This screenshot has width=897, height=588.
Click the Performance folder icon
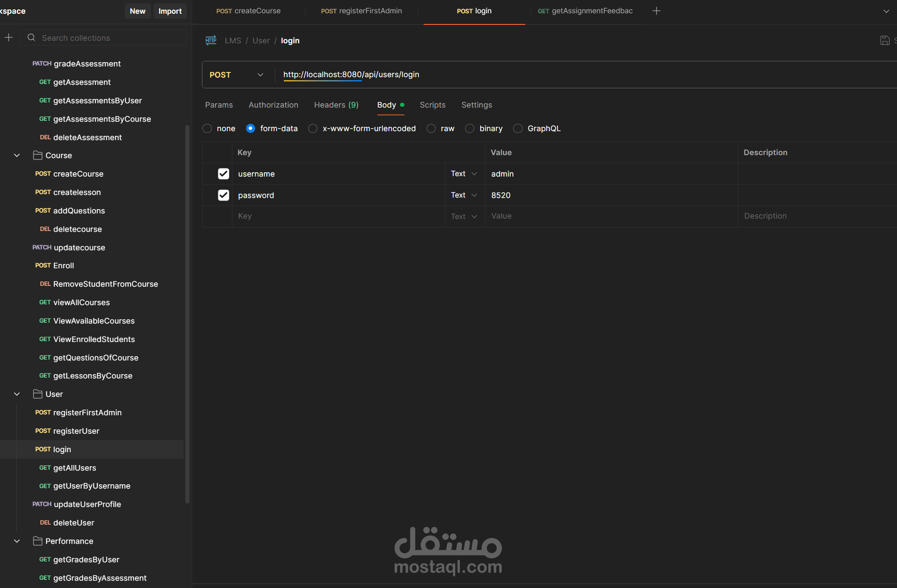point(38,541)
